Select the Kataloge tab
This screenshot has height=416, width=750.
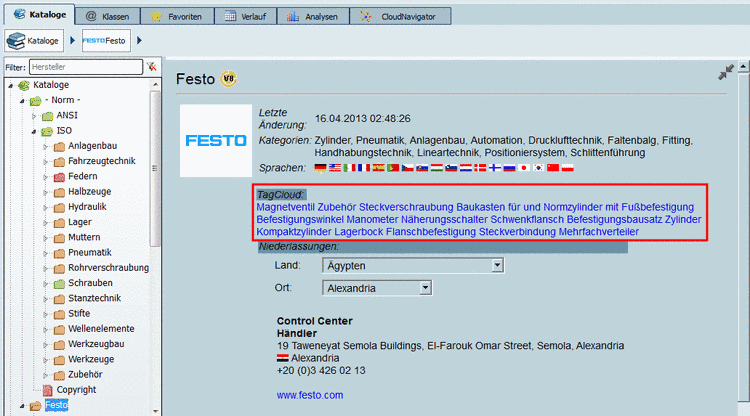click(40, 14)
